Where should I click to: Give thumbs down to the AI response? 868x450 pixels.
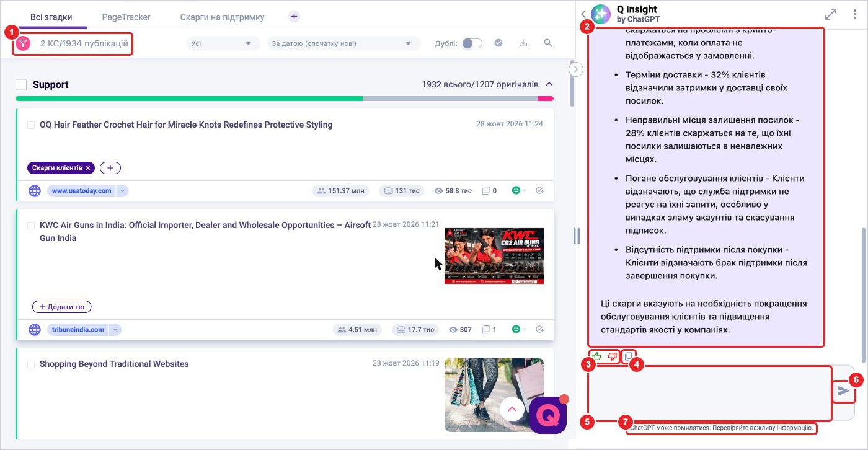(x=613, y=356)
